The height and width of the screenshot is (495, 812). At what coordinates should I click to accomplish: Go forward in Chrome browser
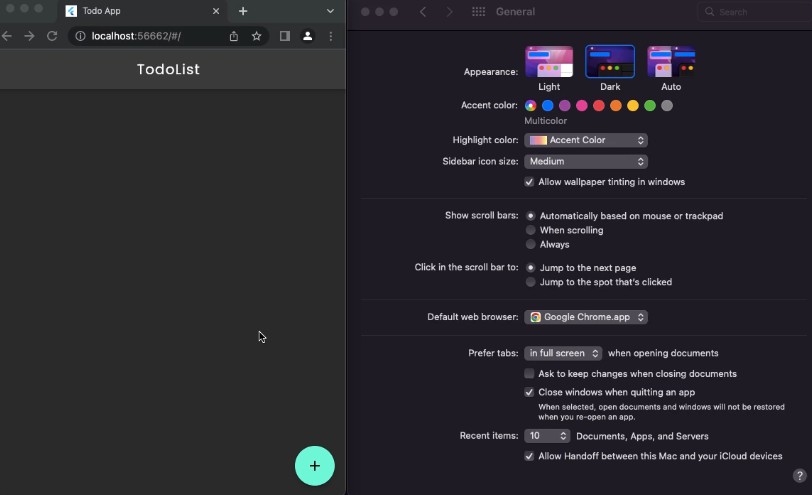pos(29,36)
